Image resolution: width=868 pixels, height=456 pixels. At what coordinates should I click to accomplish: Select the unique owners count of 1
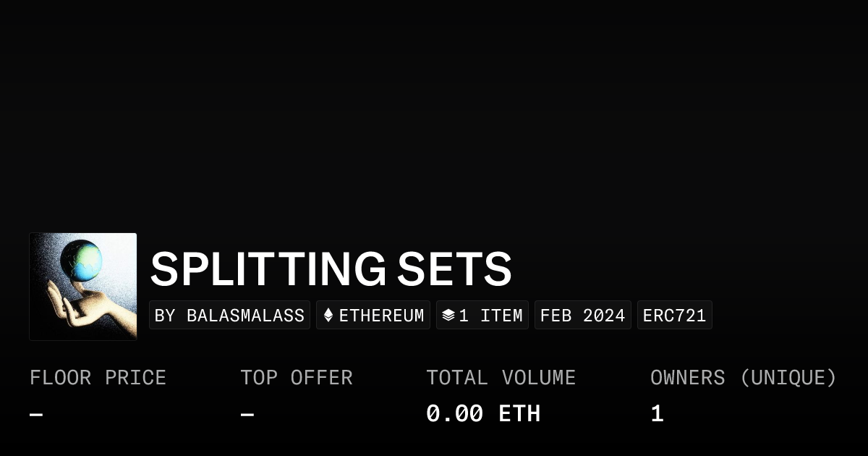click(657, 414)
